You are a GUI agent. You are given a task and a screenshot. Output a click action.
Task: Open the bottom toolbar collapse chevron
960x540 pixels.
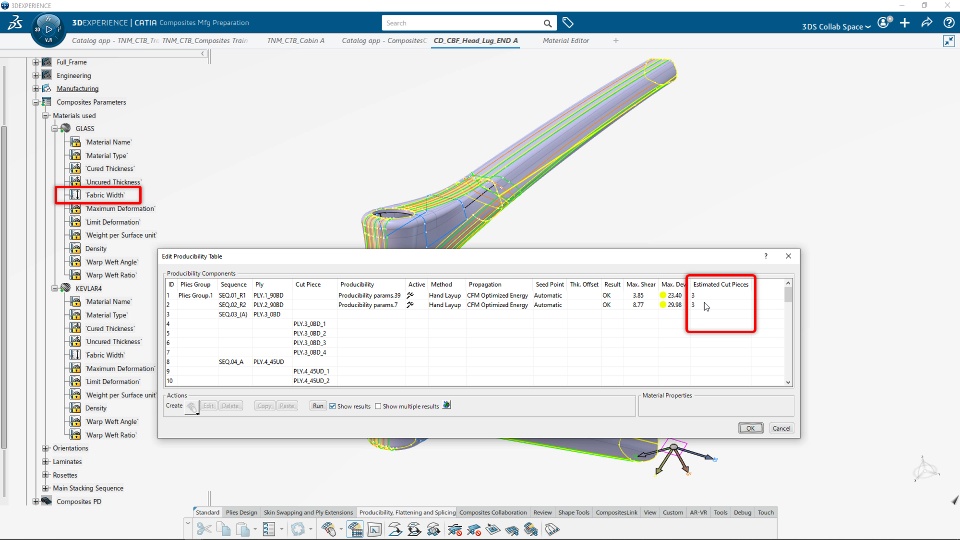(188, 523)
